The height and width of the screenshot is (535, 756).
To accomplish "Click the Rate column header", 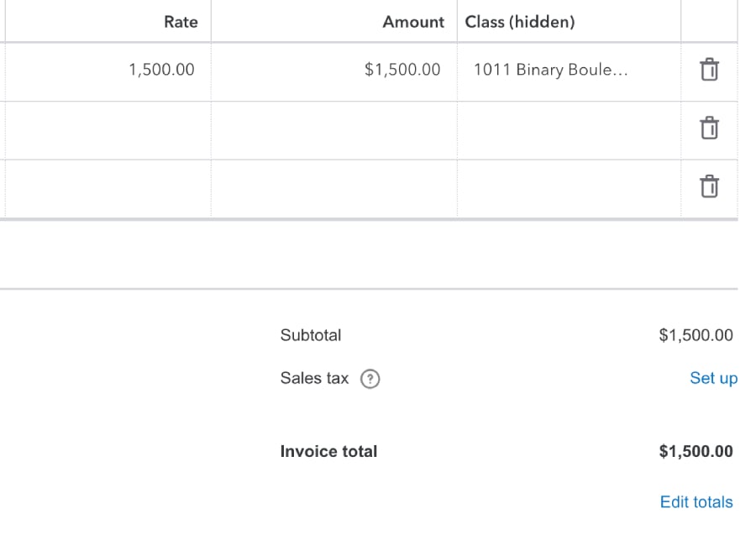I will [x=181, y=22].
